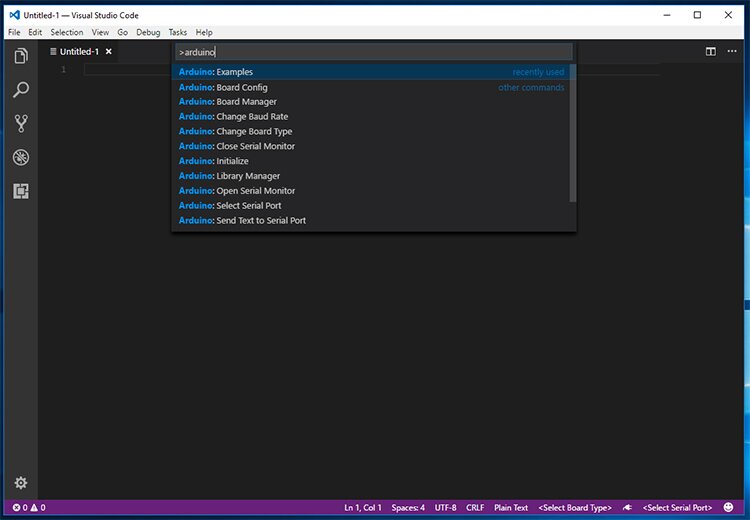Click <Select Board Type> in status bar
The image size is (750, 520).
[575, 508]
